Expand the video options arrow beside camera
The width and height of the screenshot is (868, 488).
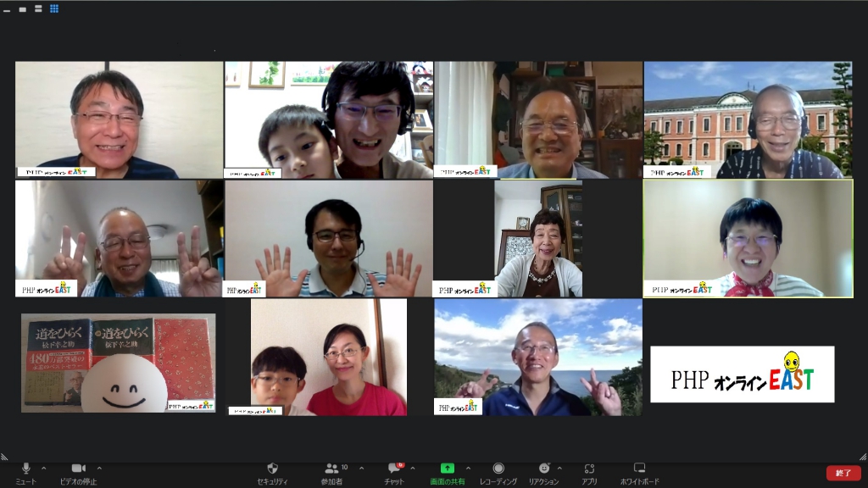pyautogui.click(x=99, y=468)
